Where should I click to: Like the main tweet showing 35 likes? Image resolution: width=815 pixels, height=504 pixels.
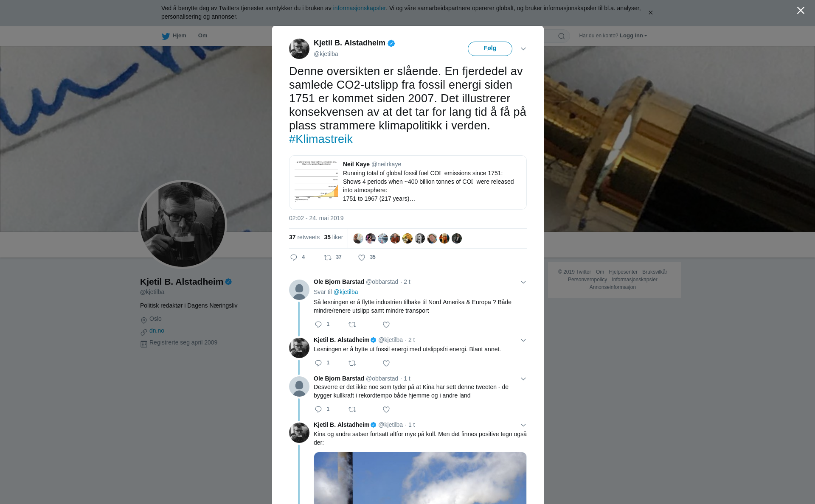coord(362,258)
